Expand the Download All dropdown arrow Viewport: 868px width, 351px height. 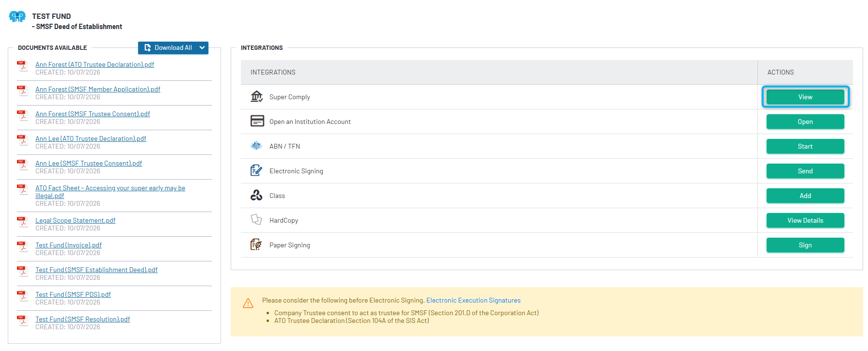(x=202, y=47)
